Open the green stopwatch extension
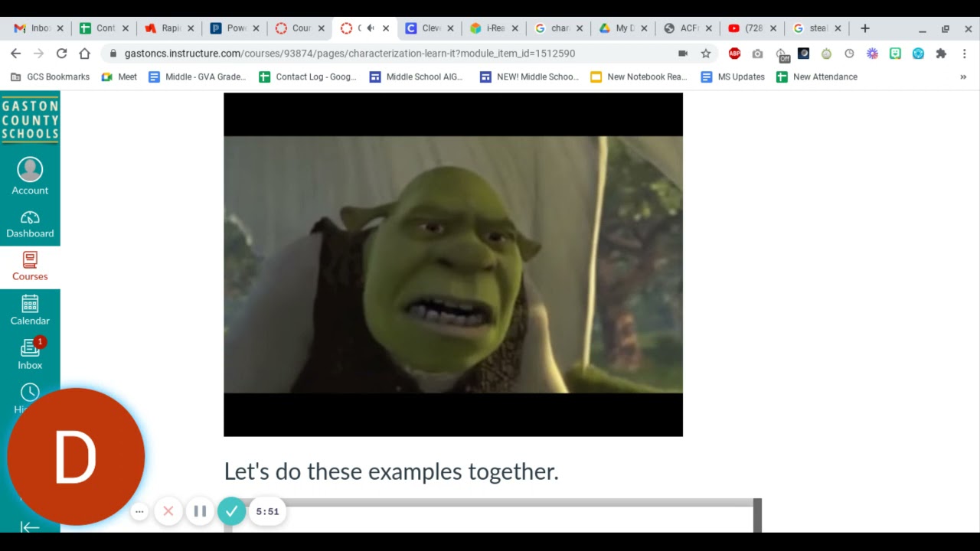The image size is (980, 551). (826, 53)
